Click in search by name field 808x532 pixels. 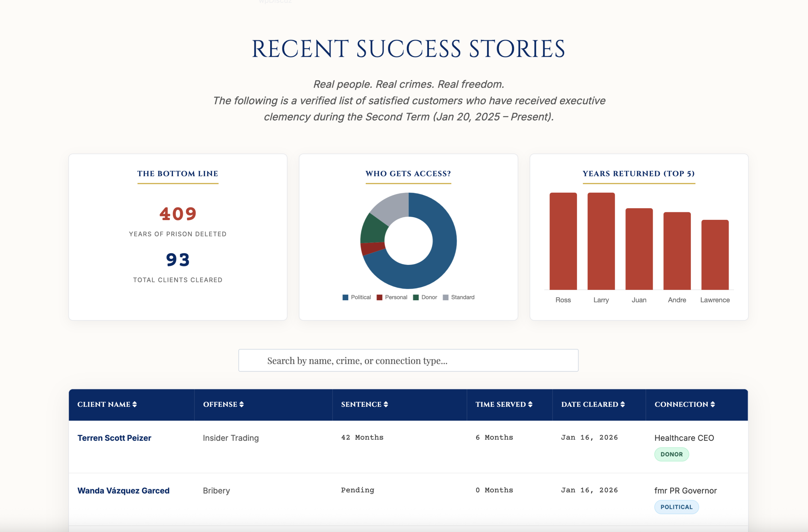pos(408,360)
